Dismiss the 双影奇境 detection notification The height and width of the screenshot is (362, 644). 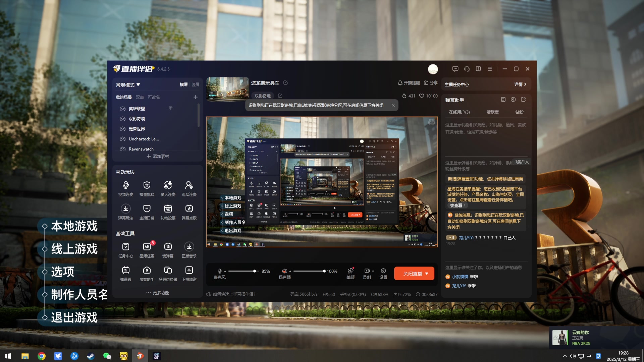tap(393, 105)
